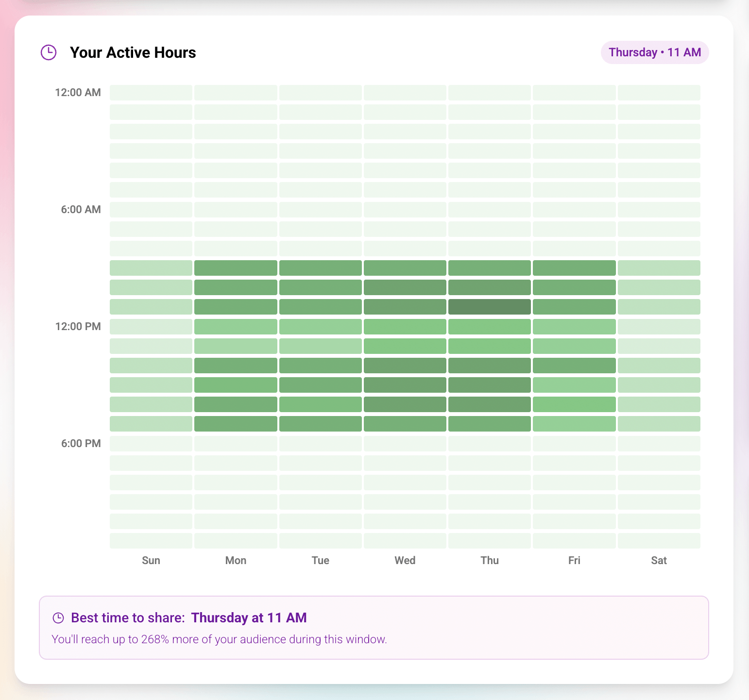
Task: Click the dark green Wed cell at 3 PM
Action: 405,384
